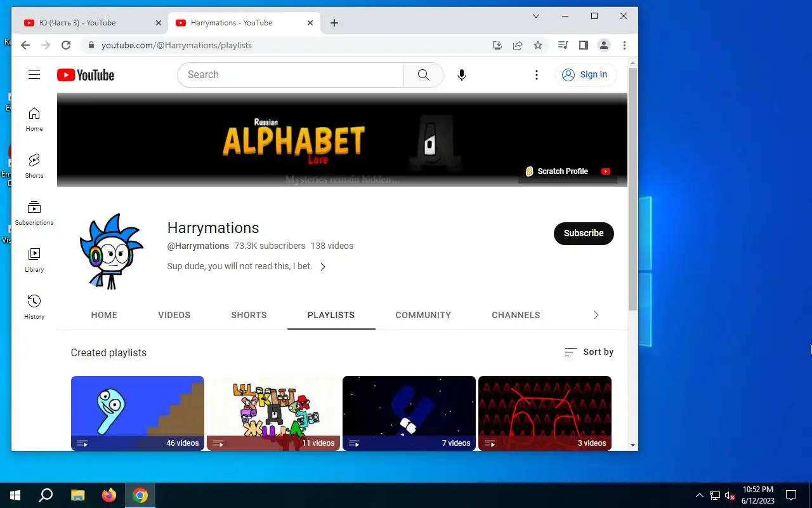Close the Harrymations - YouTube tab
Viewport: 812px width, 508px height.
pyautogui.click(x=310, y=23)
